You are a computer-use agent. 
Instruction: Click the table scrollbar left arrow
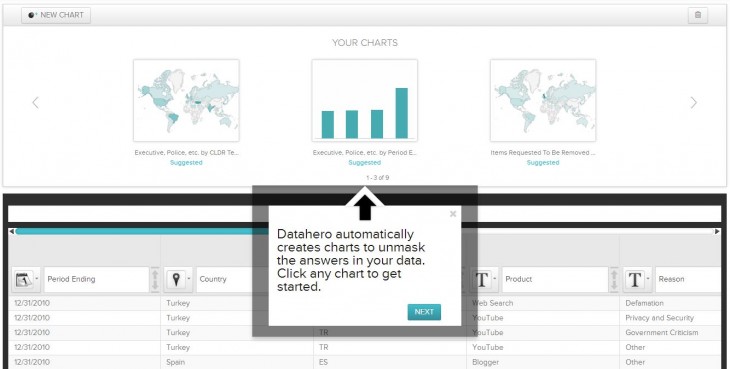tap(12, 231)
